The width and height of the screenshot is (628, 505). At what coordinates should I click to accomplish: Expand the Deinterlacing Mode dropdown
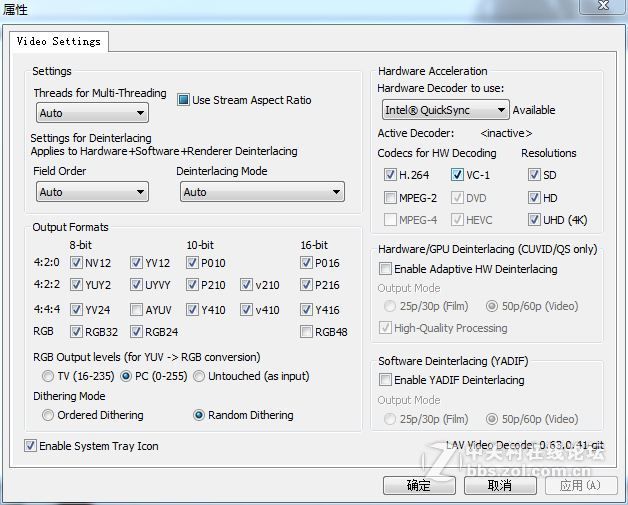(262, 192)
